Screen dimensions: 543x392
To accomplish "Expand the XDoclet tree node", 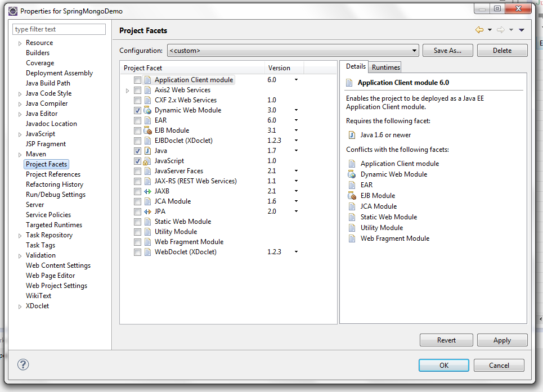I will (20, 307).
